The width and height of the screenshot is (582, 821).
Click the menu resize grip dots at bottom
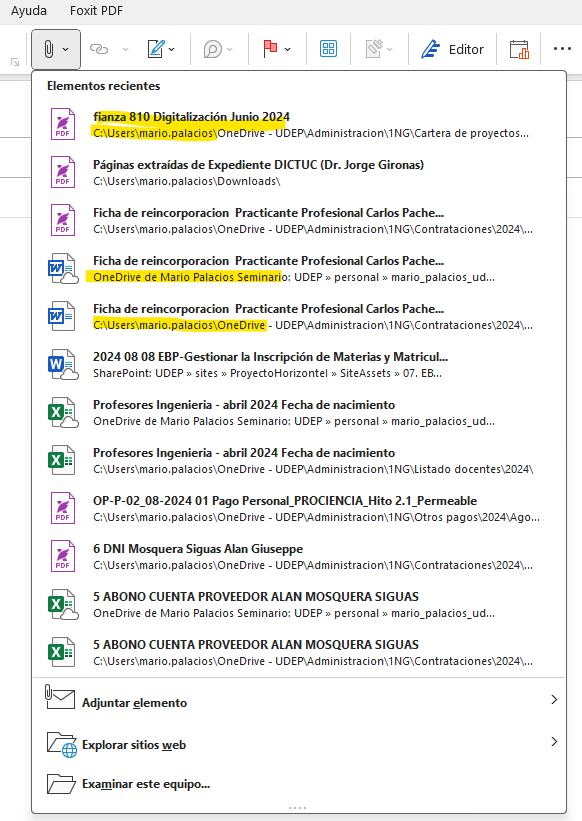298,808
